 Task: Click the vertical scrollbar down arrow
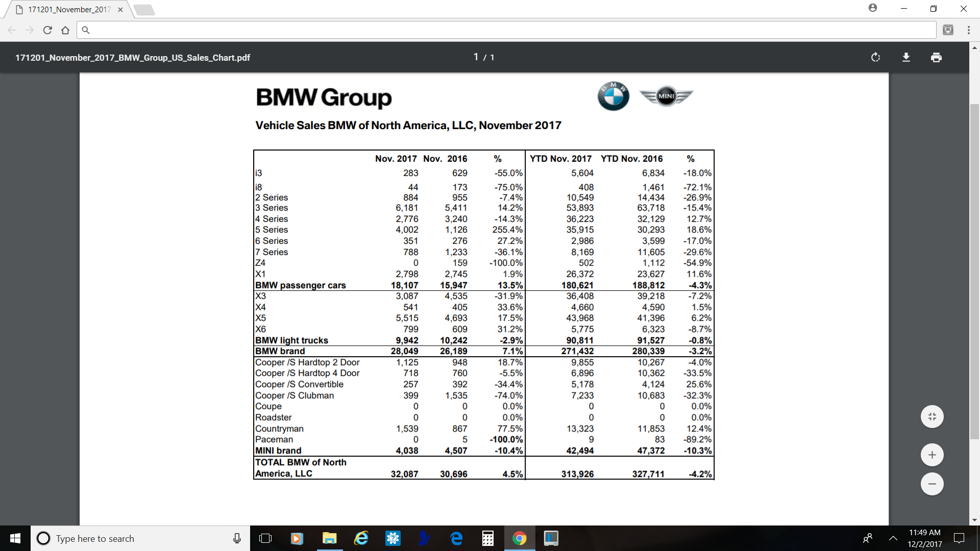[974, 520]
